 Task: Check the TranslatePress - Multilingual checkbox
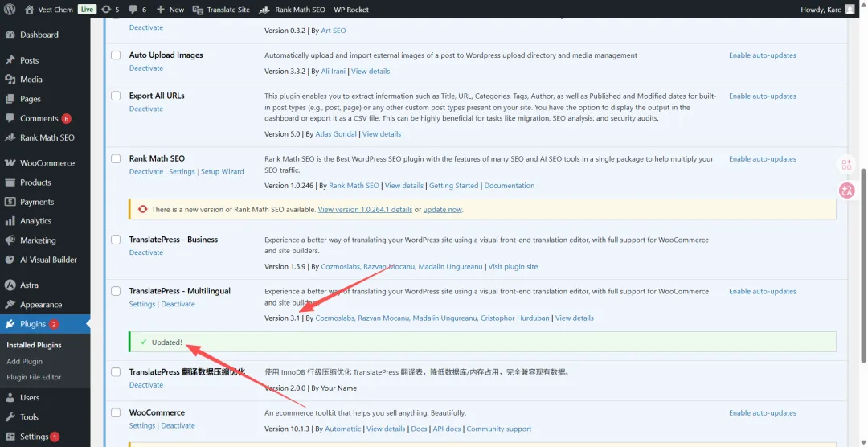click(x=116, y=291)
